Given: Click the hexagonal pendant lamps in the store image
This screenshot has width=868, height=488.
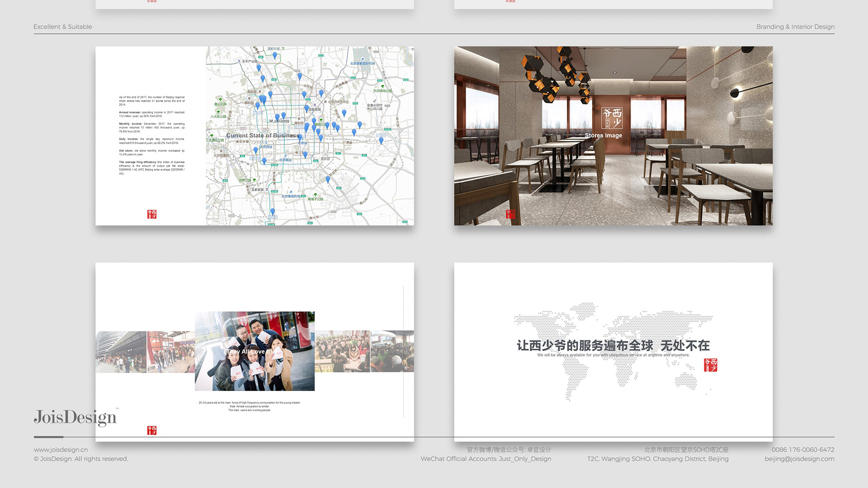Looking at the screenshot, I should pos(556,75).
